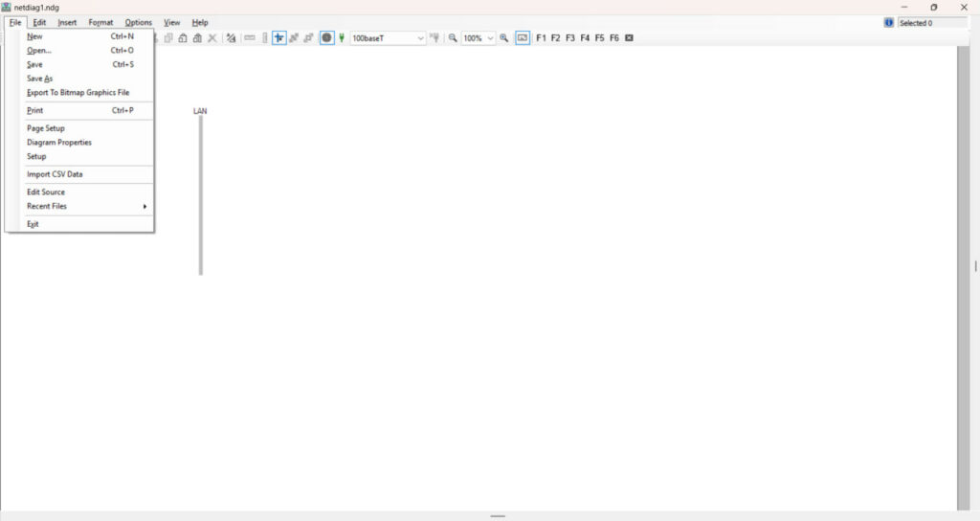This screenshot has width=980, height=521.
Task: Click the F2 toolbar button
Action: point(556,38)
